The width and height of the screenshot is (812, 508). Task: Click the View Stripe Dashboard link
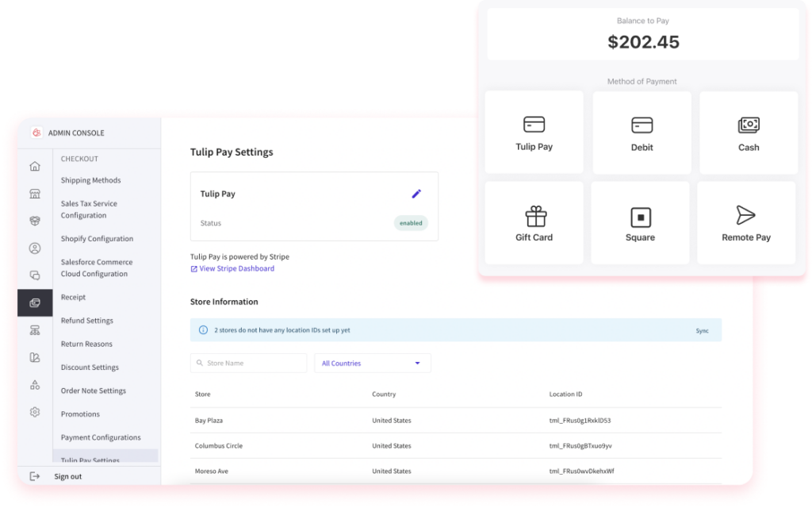pos(236,268)
